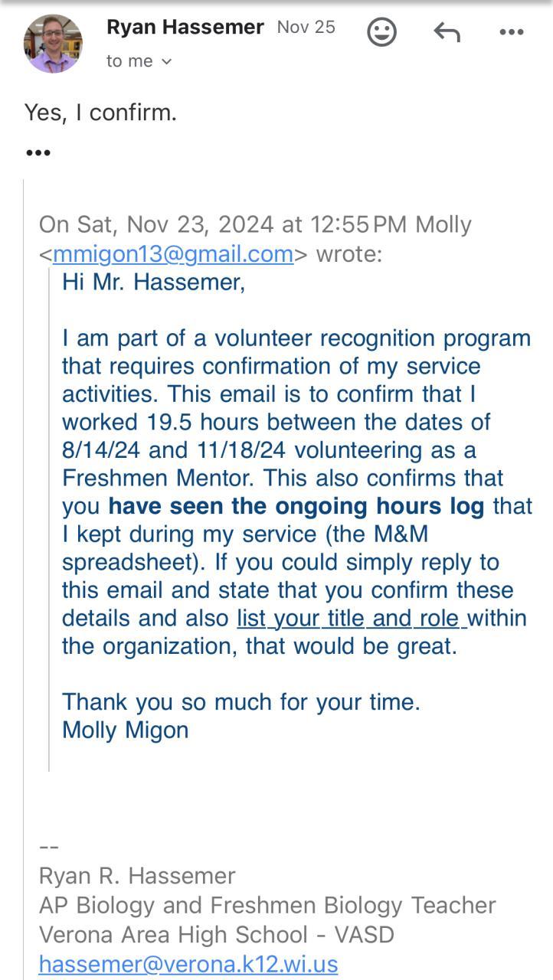Tap signature name "Ryan R. Hassemer"
The image size is (553, 980).
[x=137, y=875]
